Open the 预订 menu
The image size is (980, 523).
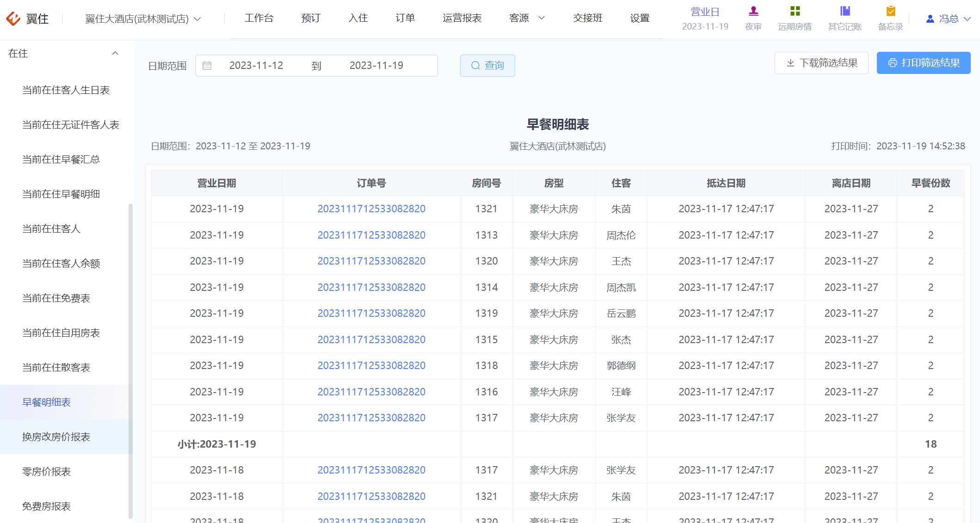[311, 18]
